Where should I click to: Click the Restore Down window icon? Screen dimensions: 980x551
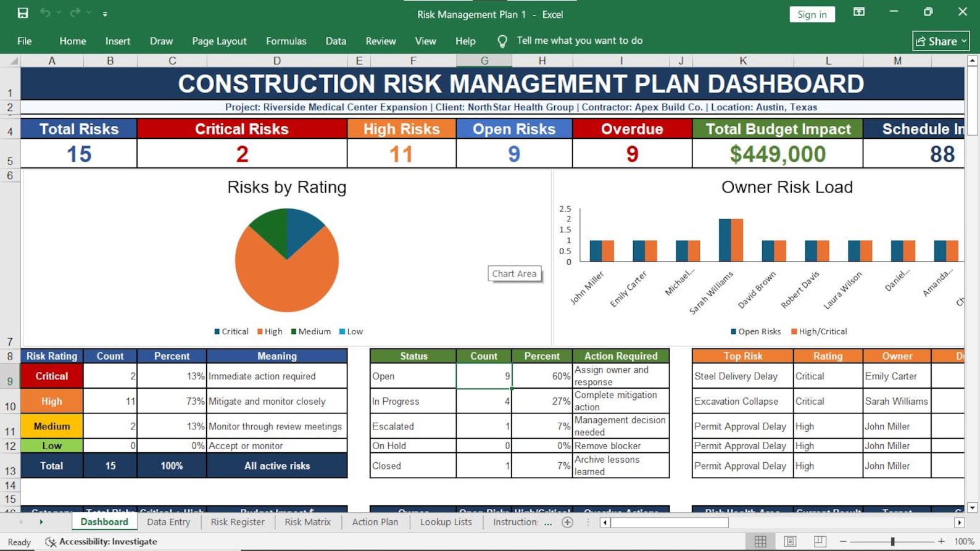(928, 12)
